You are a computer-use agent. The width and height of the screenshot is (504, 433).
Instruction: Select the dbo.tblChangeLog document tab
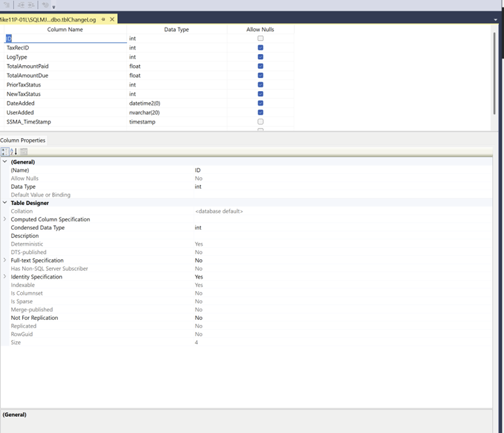tap(48, 20)
